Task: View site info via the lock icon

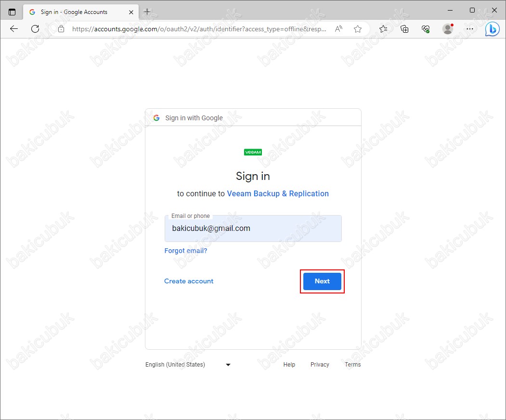Action: click(x=61, y=29)
